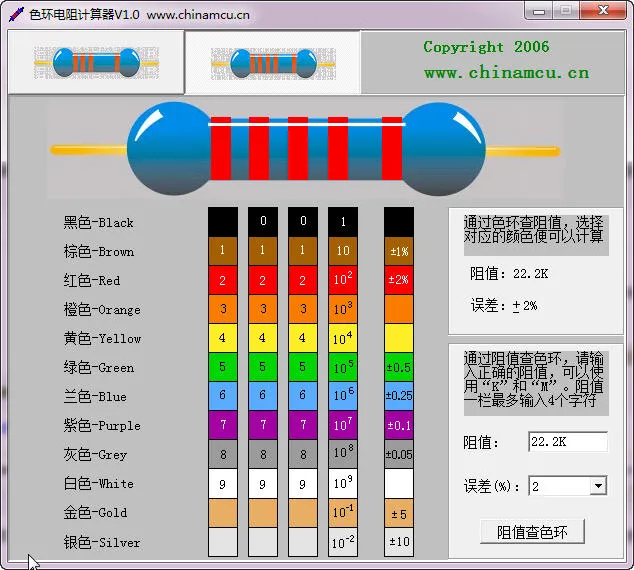Choose gold 10⁻¹ multiplier swatch
Viewport: 634px width, 570px height.
pyautogui.click(x=342, y=513)
